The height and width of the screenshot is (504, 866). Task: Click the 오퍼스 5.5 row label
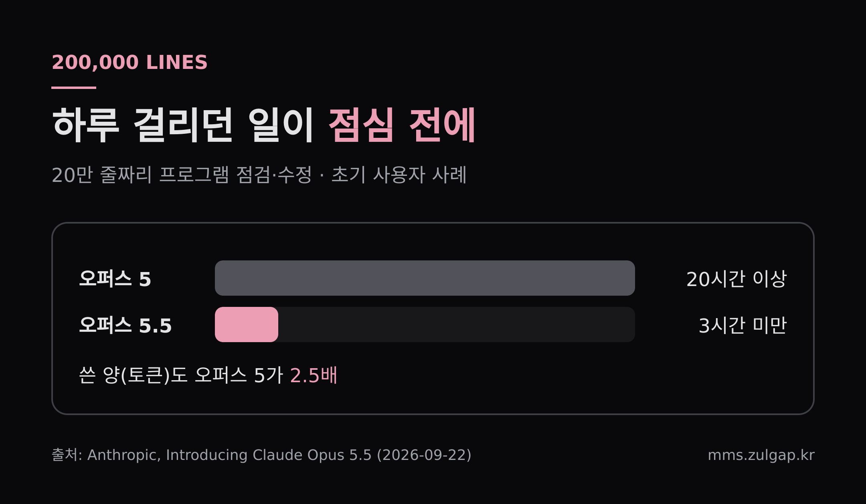(125, 325)
